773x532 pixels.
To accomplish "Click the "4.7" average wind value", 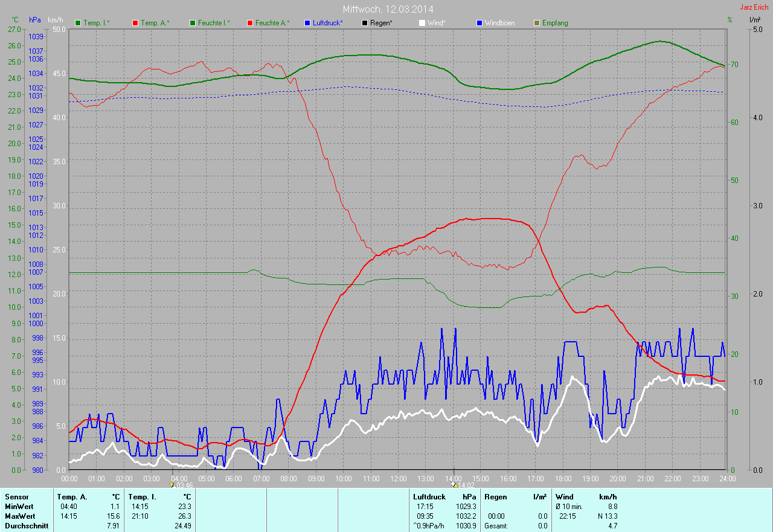I will pos(612,526).
